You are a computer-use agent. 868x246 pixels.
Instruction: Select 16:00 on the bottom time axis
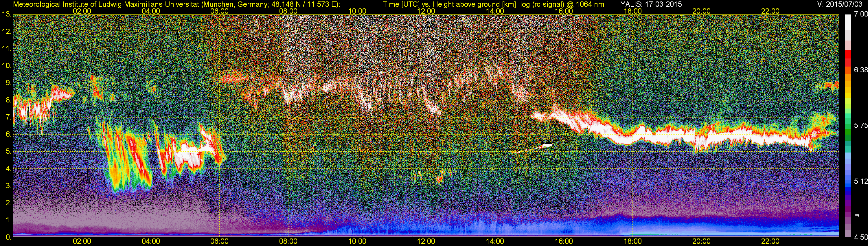tap(564, 241)
